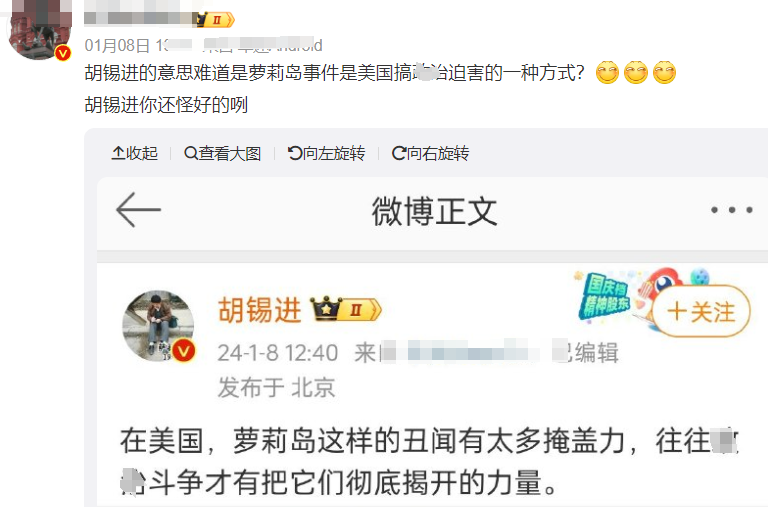Click the back arrow in 微博正文 header
This screenshot has height=507, width=768.
pos(138,210)
